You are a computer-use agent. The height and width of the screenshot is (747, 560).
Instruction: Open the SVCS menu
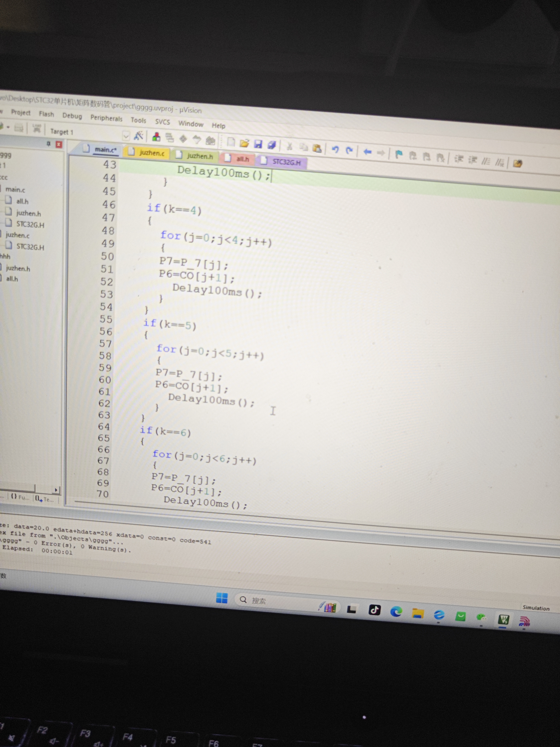[162, 122]
